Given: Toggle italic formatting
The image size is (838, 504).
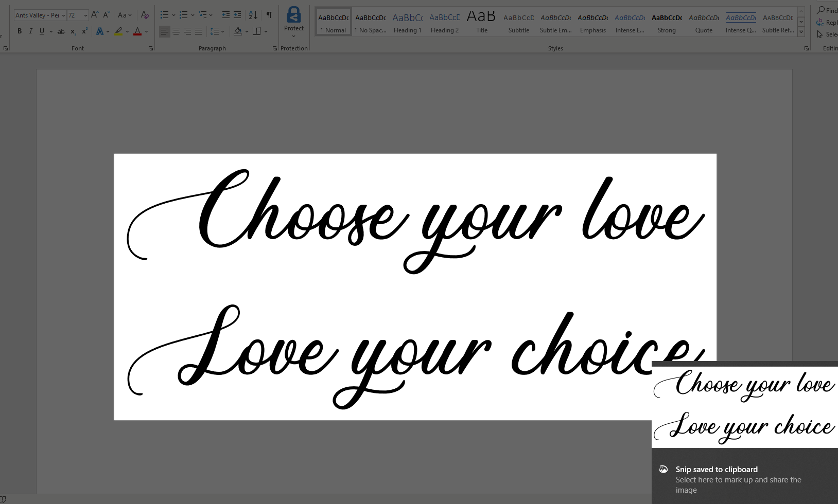Looking at the screenshot, I should click(x=31, y=31).
